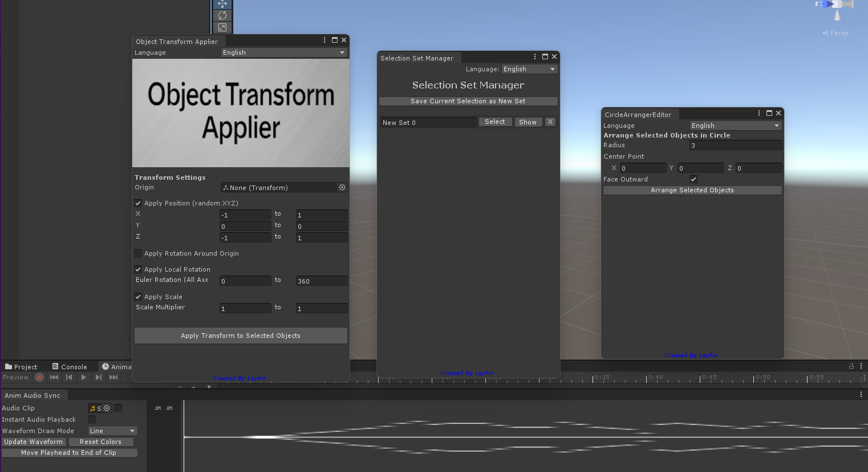Click the blue Z-axis cone of scene gizmo

point(826,5)
